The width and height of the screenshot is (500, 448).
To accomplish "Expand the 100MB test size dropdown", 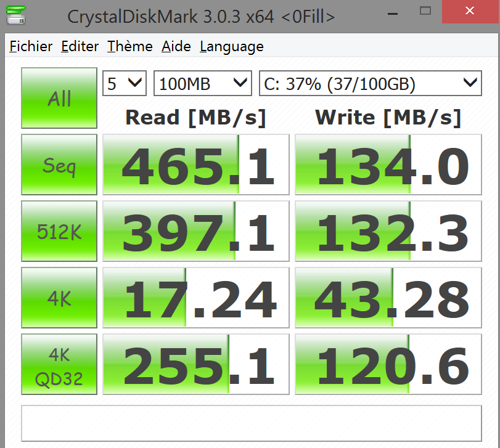I will click(x=202, y=83).
